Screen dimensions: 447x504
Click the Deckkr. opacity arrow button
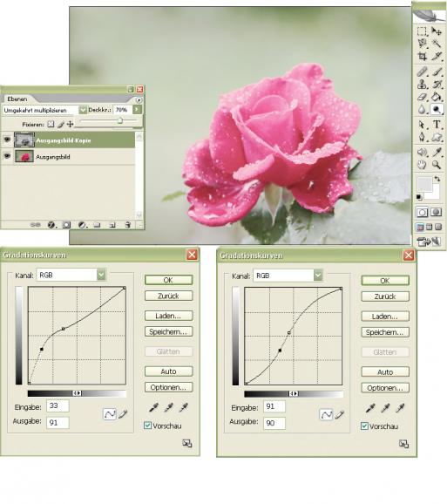[137, 110]
